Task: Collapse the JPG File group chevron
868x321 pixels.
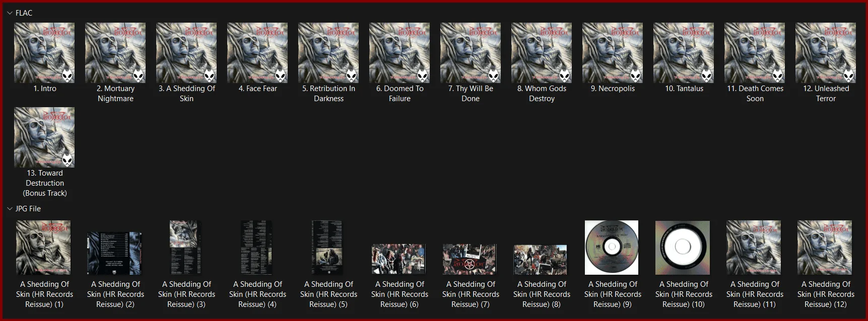Action: coord(10,209)
